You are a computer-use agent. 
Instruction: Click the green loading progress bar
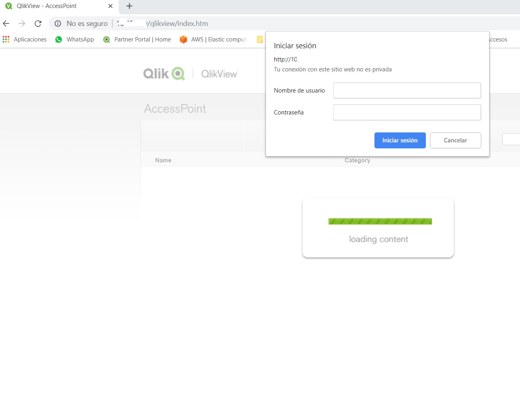coord(380,221)
